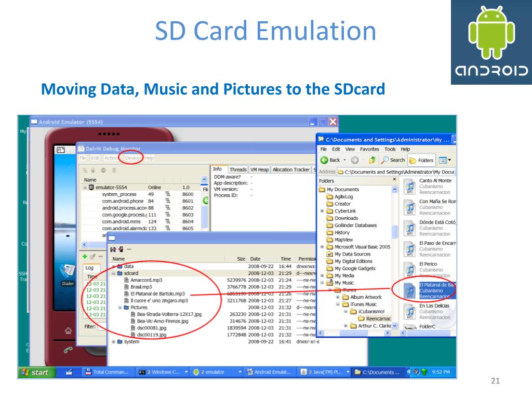Select the Info tab in Dalvik monitor
This screenshot has height=399, width=532.
(x=217, y=169)
